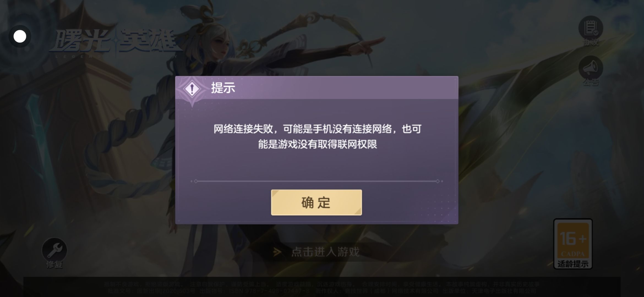This screenshot has height=297, width=644.
Task: Click the 批准文号 publication info footer line
Action: 320,291
